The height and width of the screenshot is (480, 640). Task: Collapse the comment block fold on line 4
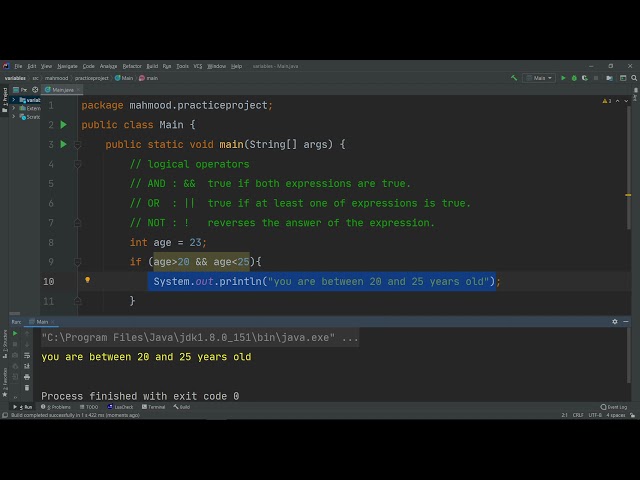coord(78,164)
